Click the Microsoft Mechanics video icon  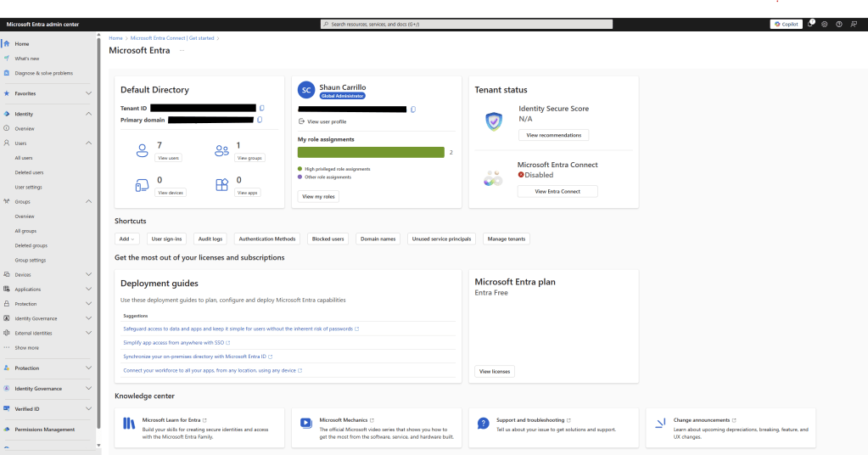click(306, 423)
